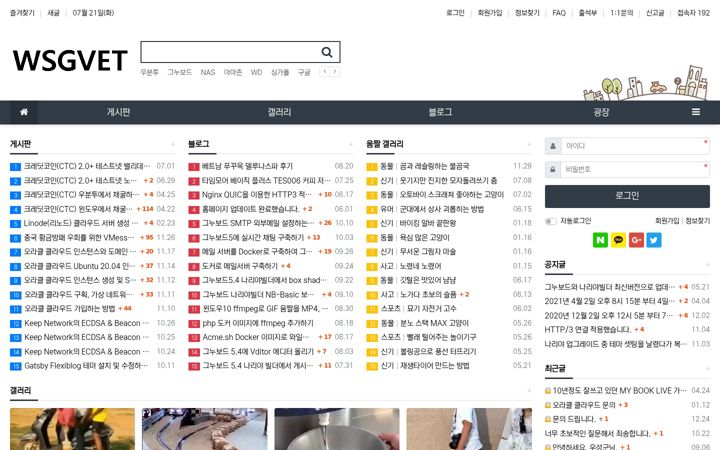The image size is (720, 450).
Task: Click 정보찾기 link below login button
Action: [x=698, y=221]
